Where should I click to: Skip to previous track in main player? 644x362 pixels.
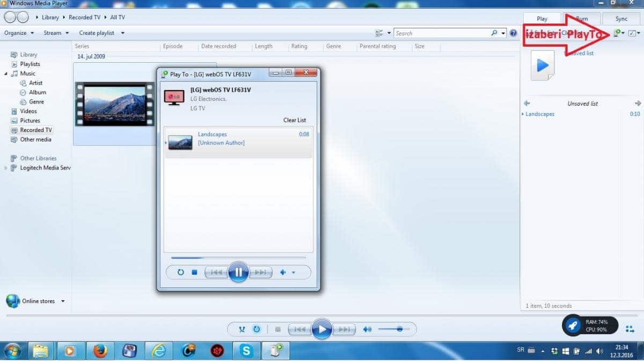[x=300, y=329]
